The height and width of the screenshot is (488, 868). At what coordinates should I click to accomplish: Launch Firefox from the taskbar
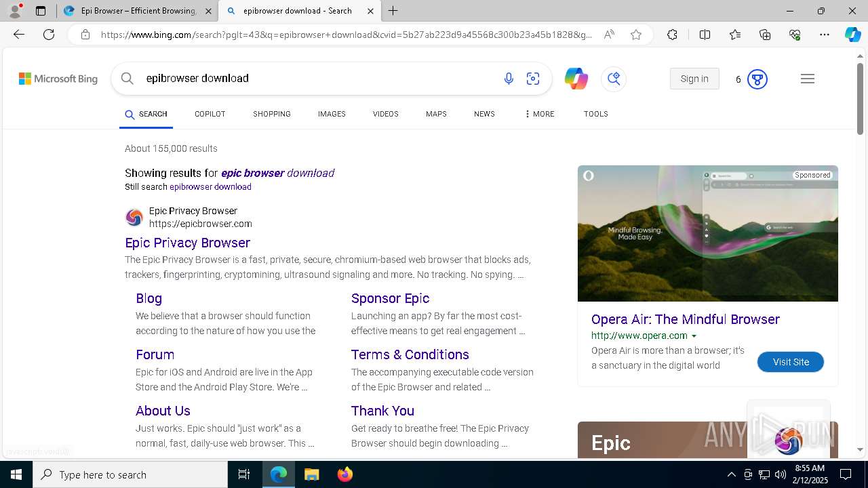(x=344, y=474)
